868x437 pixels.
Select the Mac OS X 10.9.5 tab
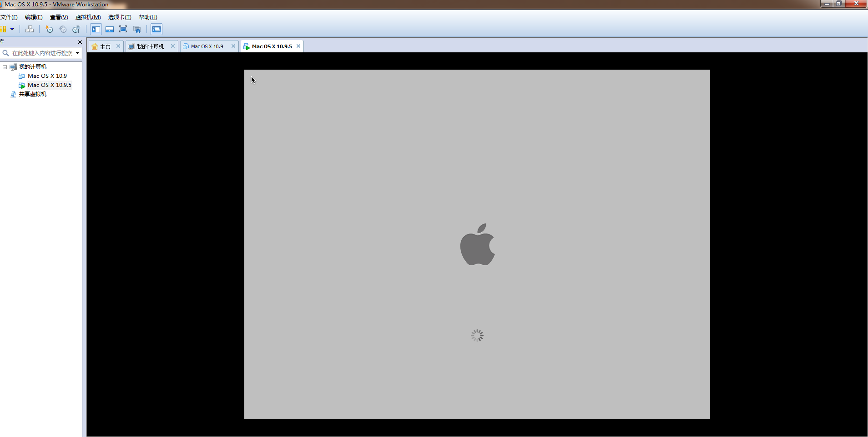pos(272,46)
